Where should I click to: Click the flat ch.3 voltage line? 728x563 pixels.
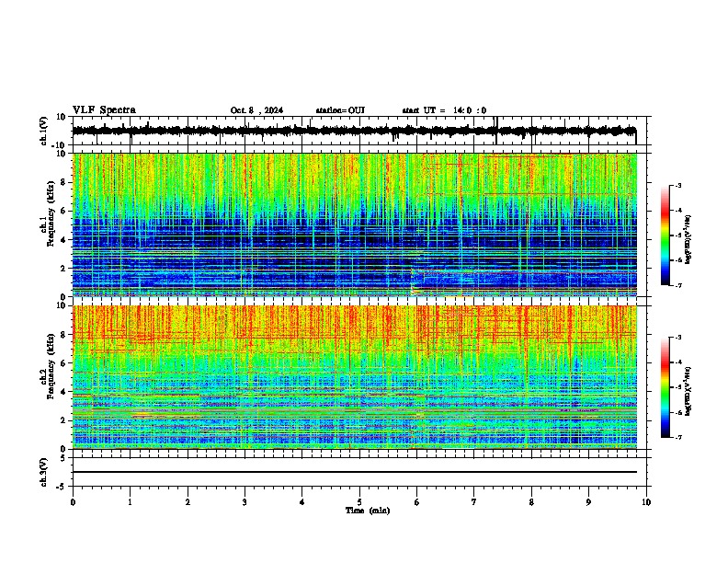tap(354, 472)
